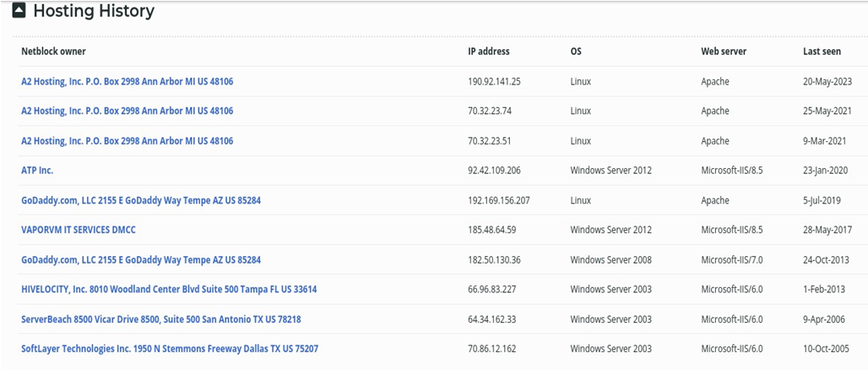Viewport: 868px width, 370px height.
Task: Select the IP address 92.42.109.206
Action: [496, 171]
